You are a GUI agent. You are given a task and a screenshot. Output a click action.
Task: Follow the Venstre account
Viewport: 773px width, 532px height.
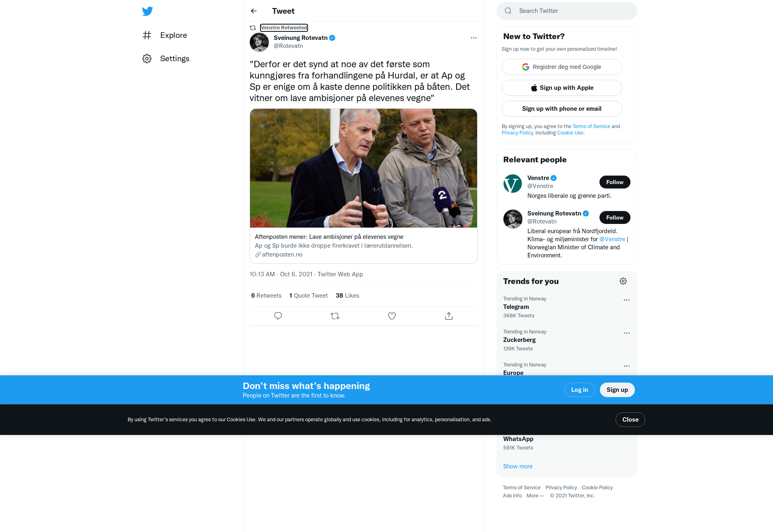615,182
